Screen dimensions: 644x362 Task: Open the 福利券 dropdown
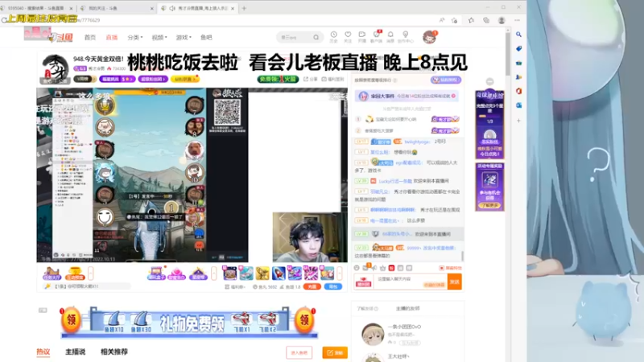235,287
